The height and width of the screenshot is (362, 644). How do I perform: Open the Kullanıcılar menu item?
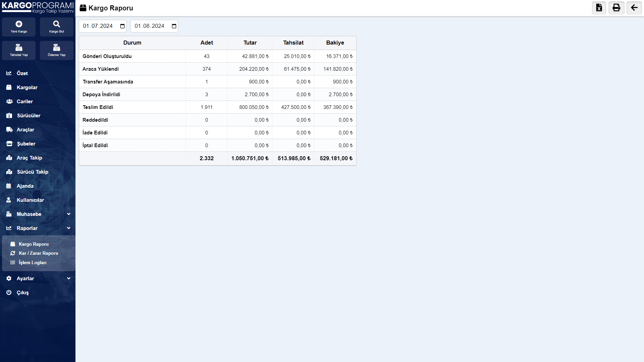(x=30, y=200)
